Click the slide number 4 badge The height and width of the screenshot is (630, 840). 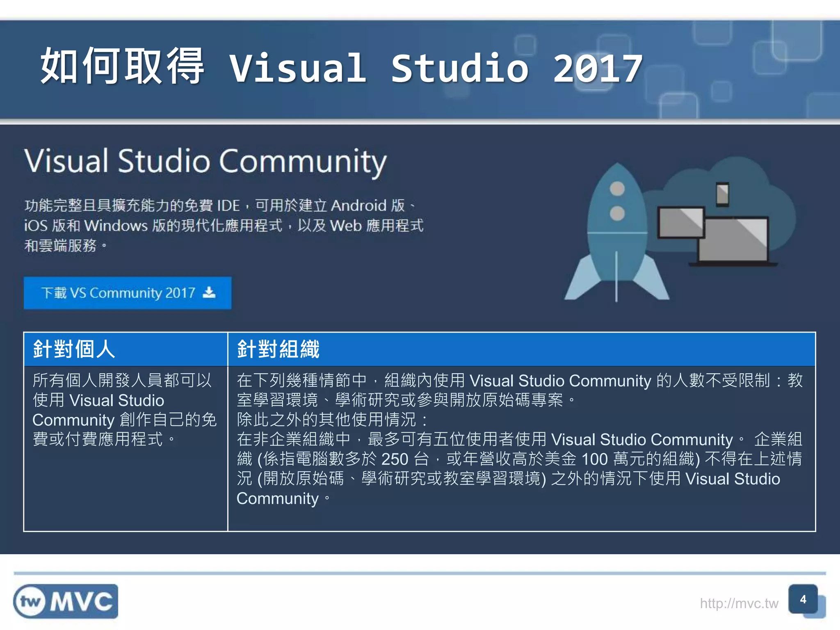803,599
